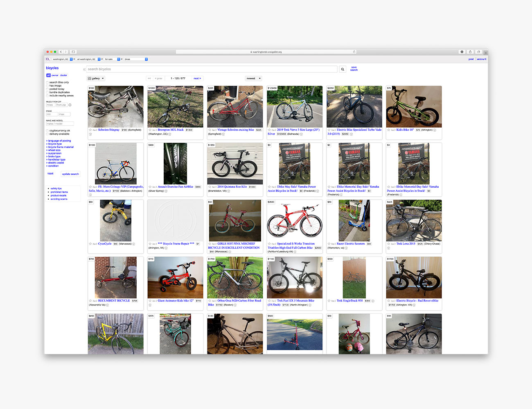Favorite the Schwinn Stingray listing with star
Viewport: 532px width, 409px height.
(x=90, y=130)
